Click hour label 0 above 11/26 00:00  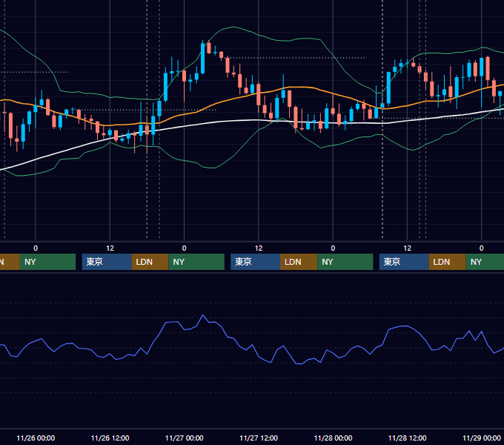pos(36,248)
